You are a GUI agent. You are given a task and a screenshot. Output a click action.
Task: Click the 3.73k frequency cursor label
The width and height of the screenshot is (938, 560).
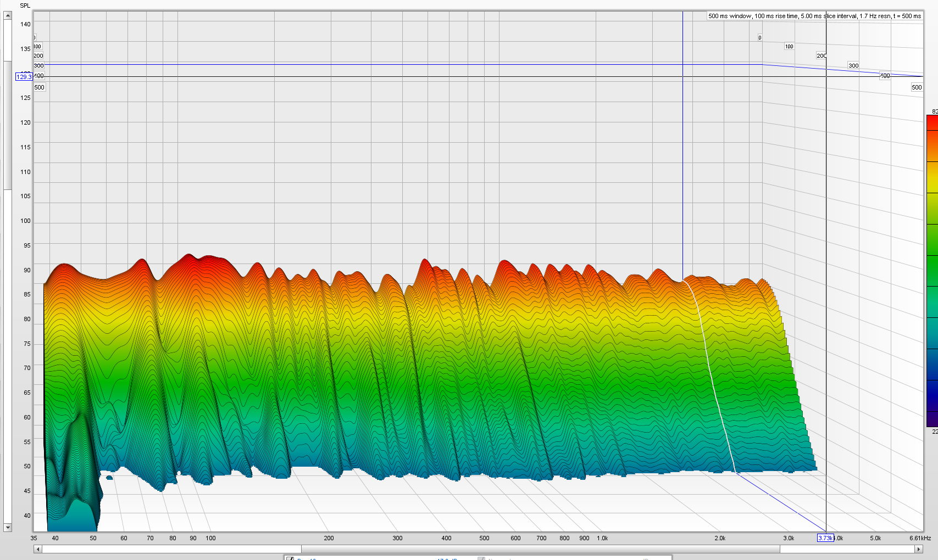tap(826, 539)
